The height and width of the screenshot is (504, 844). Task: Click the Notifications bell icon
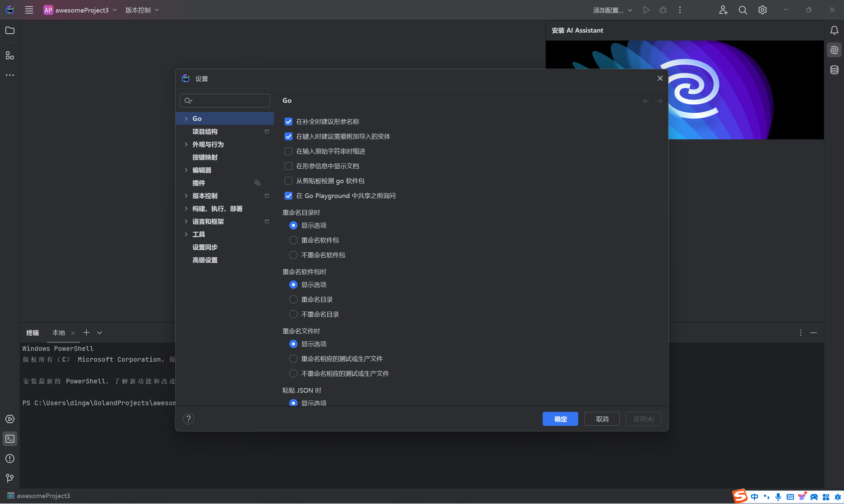834,31
